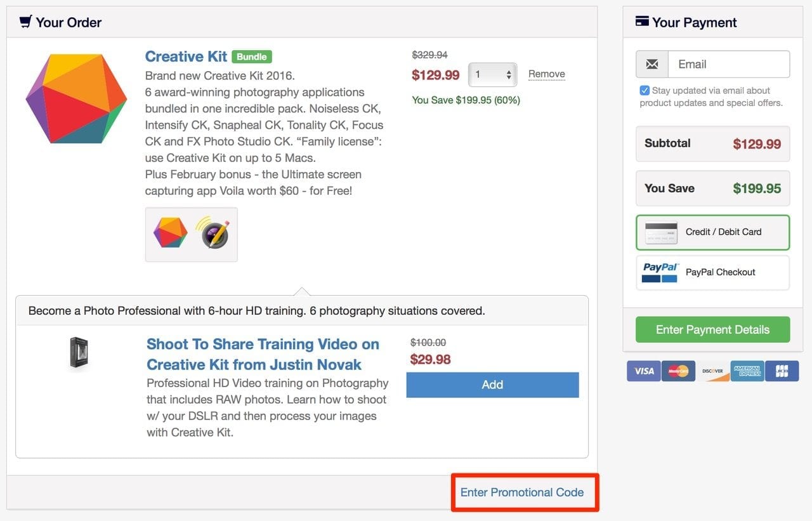Click Enter Payment Details button

(713, 329)
